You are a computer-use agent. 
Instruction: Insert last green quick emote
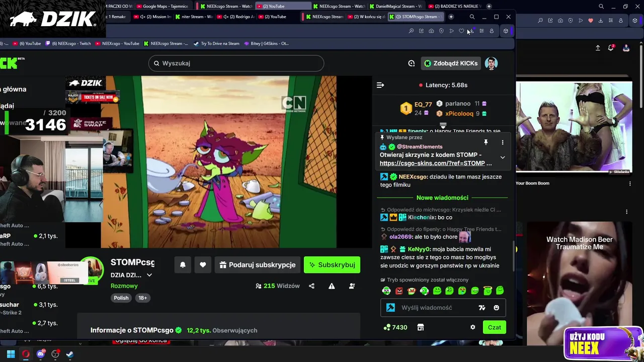(x=500, y=291)
